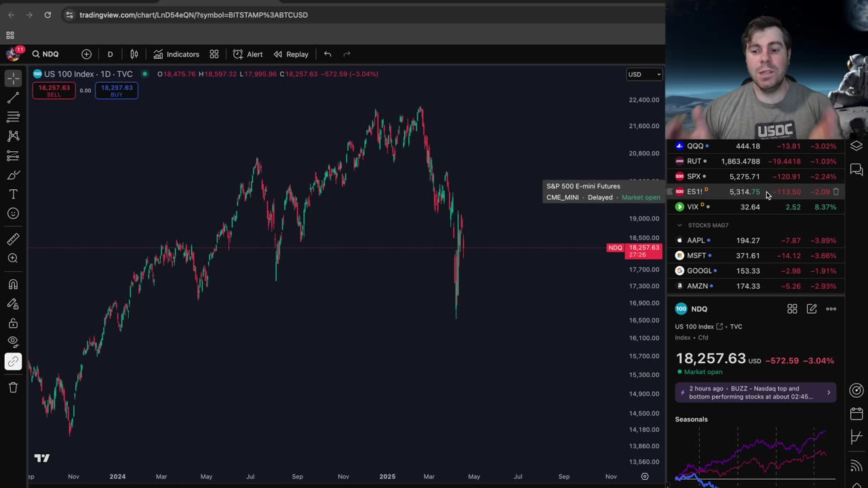Toggle stay in drawing mode
868x488 pixels.
[13, 304]
